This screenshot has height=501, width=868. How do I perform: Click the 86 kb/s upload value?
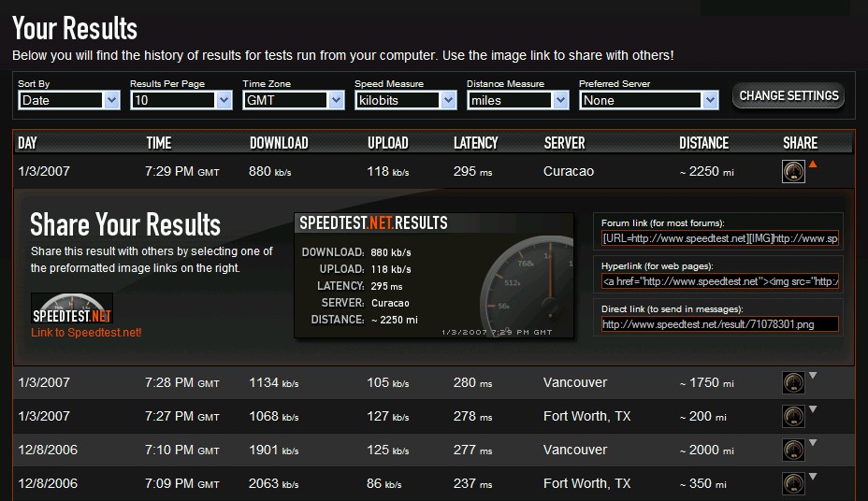pyautogui.click(x=384, y=484)
